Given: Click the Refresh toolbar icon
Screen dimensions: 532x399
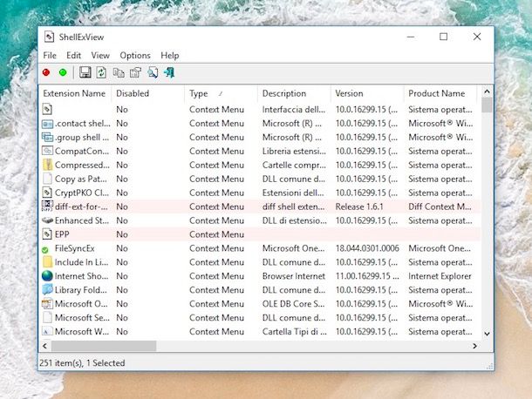Looking at the screenshot, I should tap(101, 72).
